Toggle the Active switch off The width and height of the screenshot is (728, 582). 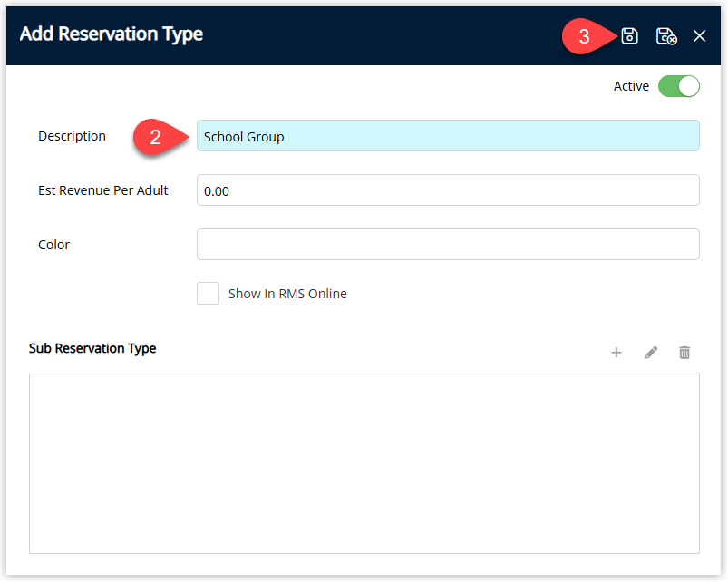pyautogui.click(x=679, y=86)
